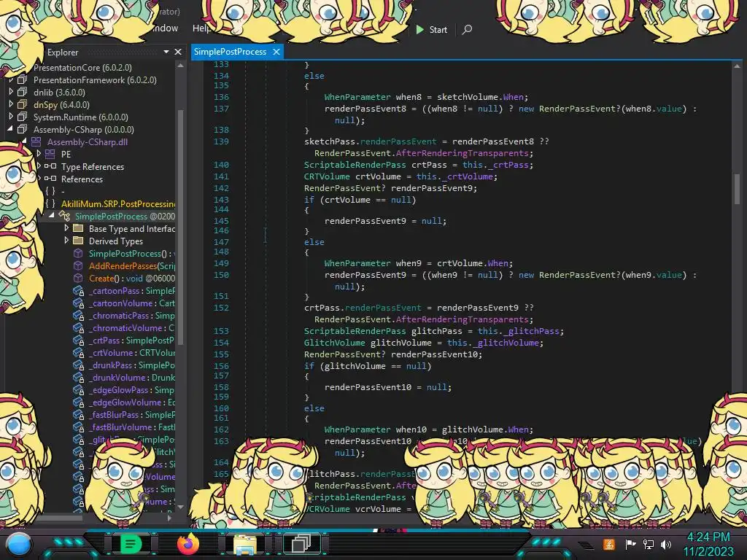This screenshot has width=747, height=560.
Task: Click the Explorer tree vertical scrollbar thumb
Action: coord(181,226)
